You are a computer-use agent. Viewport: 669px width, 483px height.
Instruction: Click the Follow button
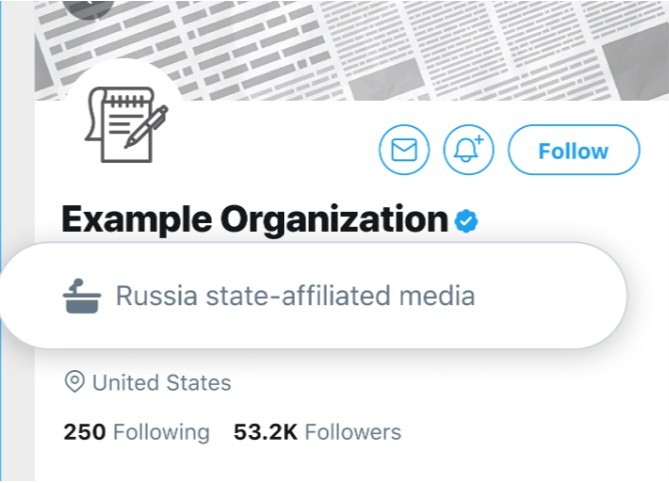(574, 150)
